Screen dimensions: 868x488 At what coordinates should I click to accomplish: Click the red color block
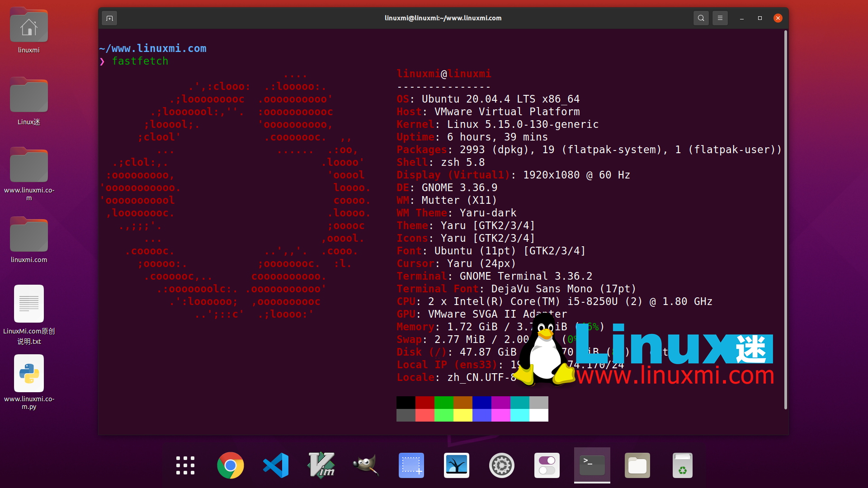click(x=425, y=403)
